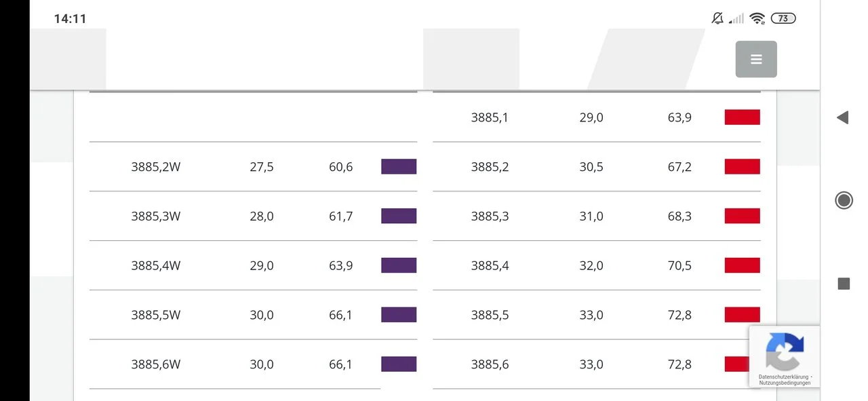Select the 3885,6W product code
This screenshot has height=401, width=868.
pos(156,364)
